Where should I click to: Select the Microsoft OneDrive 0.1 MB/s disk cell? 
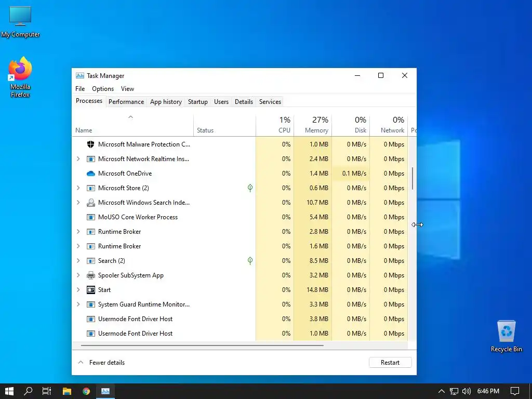tap(351, 174)
